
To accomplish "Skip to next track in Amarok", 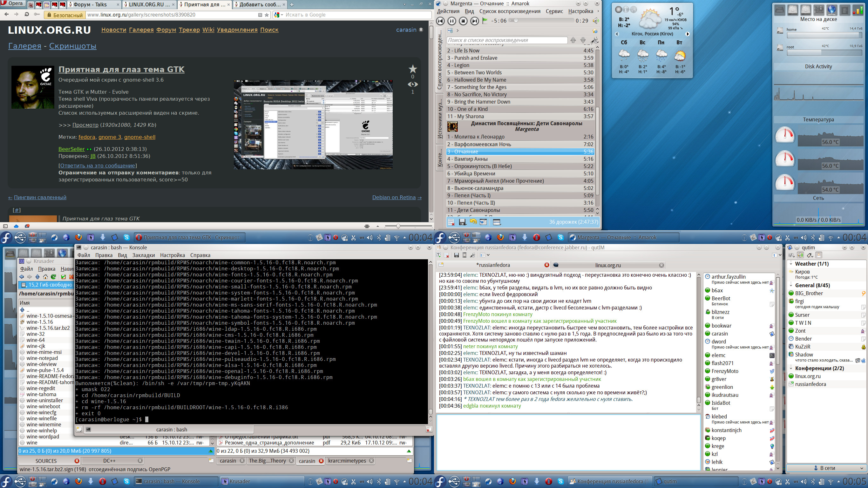I will tap(474, 21).
